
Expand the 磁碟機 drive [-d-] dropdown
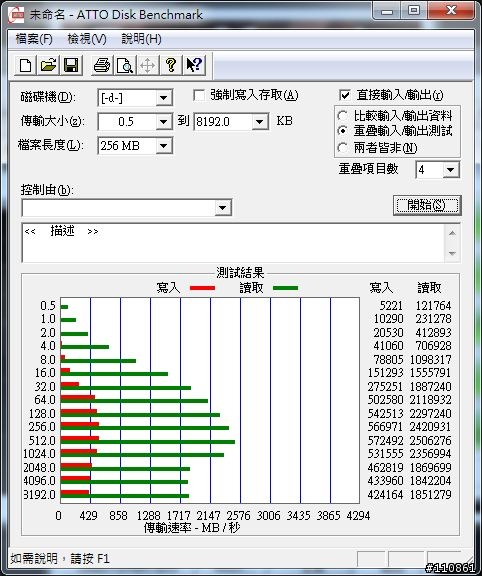163,98
